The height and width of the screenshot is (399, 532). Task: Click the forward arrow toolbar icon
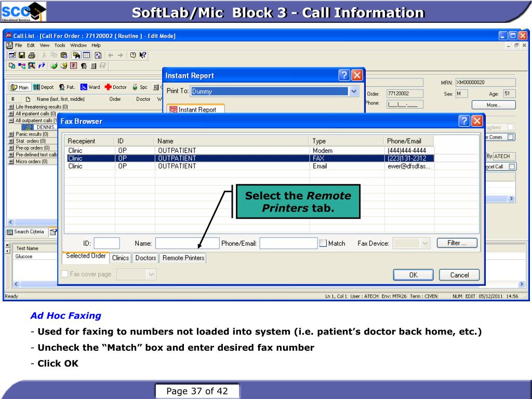(121, 55)
